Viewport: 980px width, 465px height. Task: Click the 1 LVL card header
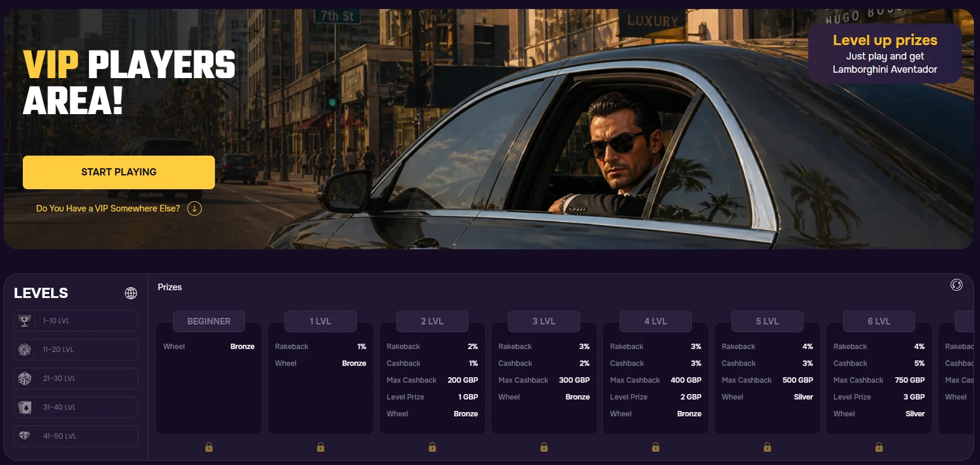[x=321, y=321]
